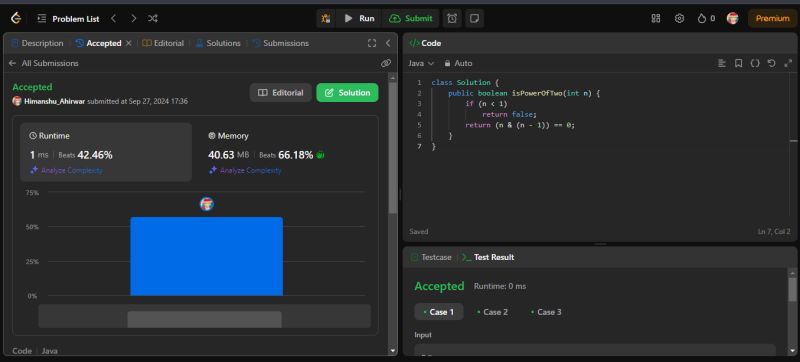
Task: Open the Problem List panel
Action: coord(68,19)
